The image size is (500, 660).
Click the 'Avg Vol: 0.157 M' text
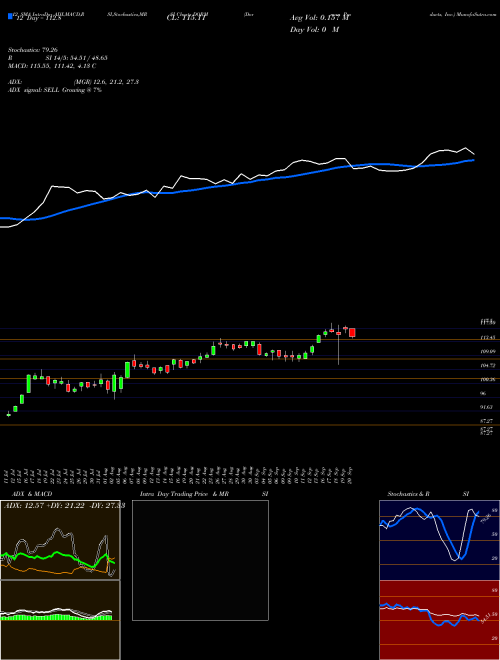pyautogui.click(x=320, y=18)
